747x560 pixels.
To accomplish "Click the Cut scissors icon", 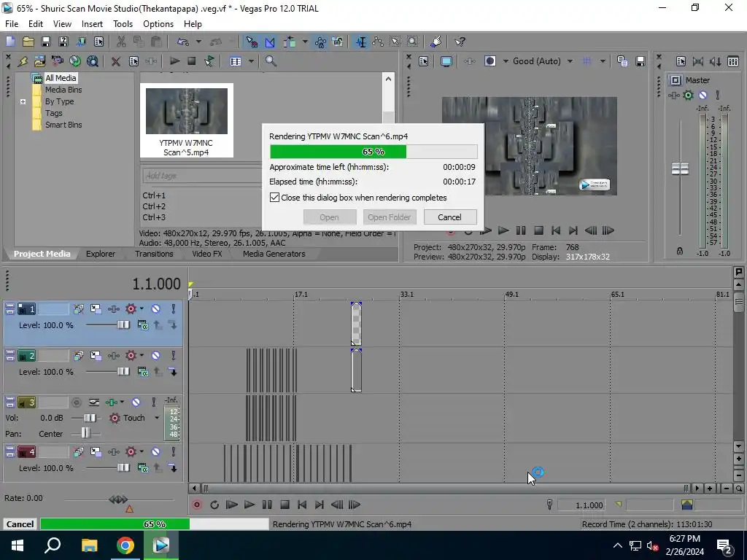I will [121, 42].
